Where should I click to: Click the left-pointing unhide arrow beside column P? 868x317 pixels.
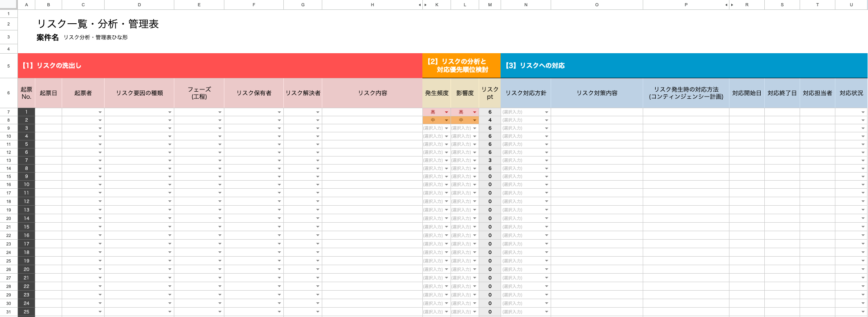point(726,5)
